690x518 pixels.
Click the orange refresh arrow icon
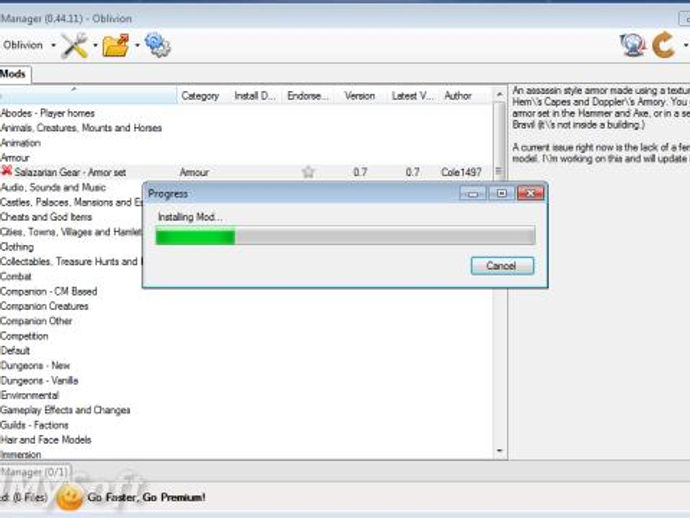pos(664,45)
